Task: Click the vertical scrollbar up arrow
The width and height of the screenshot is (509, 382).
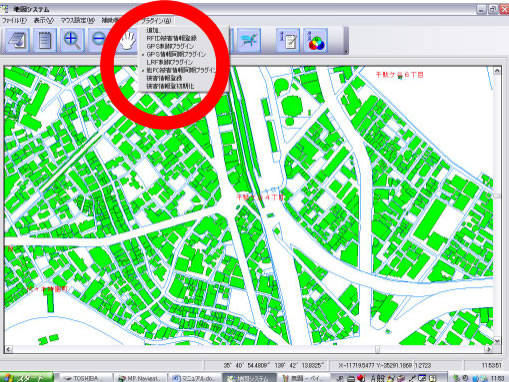Action: 497,71
